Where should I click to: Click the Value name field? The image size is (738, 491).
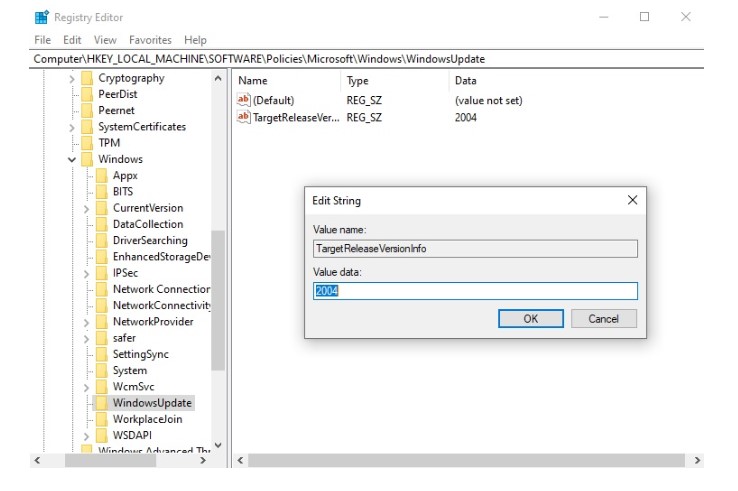pyautogui.click(x=475, y=249)
